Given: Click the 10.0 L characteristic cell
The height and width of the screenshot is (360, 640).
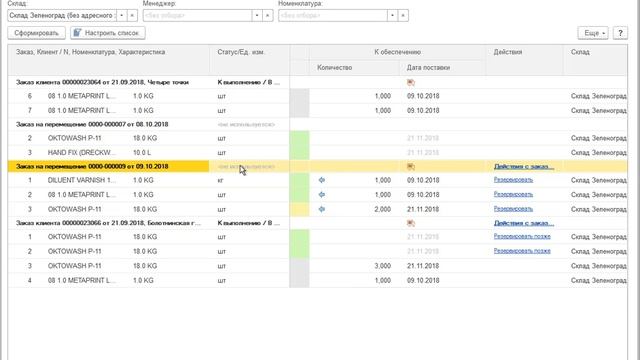Looking at the screenshot, I should coord(142,153).
